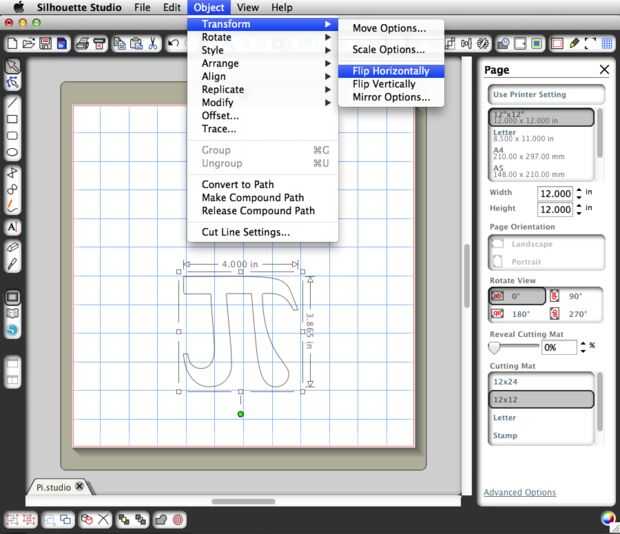Image resolution: width=620 pixels, height=534 pixels.
Task: Open the color wheel icon in the bottom right
Action: (x=608, y=519)
